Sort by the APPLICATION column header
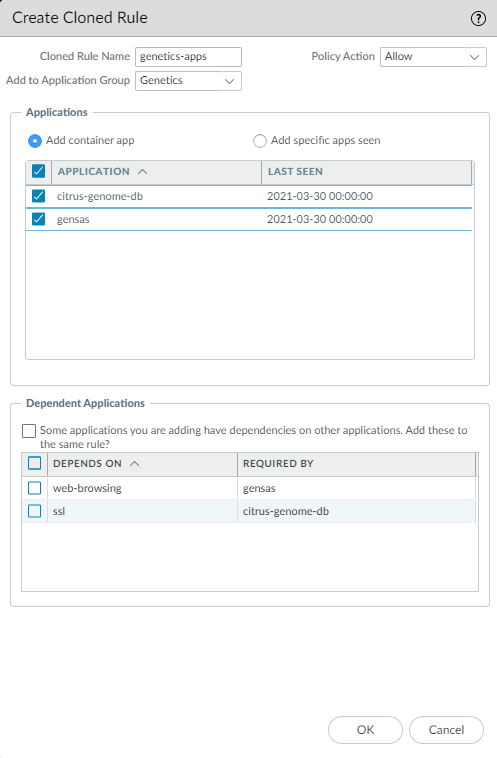Image resolution: width=497 pixels, height=758 pixels. pyautogui.click(x=156, y=172)
